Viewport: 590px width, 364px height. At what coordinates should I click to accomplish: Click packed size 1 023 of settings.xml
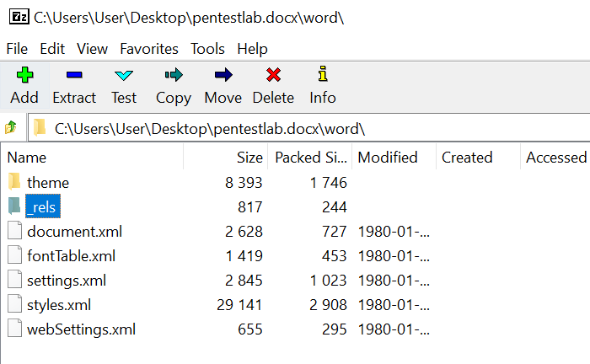[x=328, y=281]
